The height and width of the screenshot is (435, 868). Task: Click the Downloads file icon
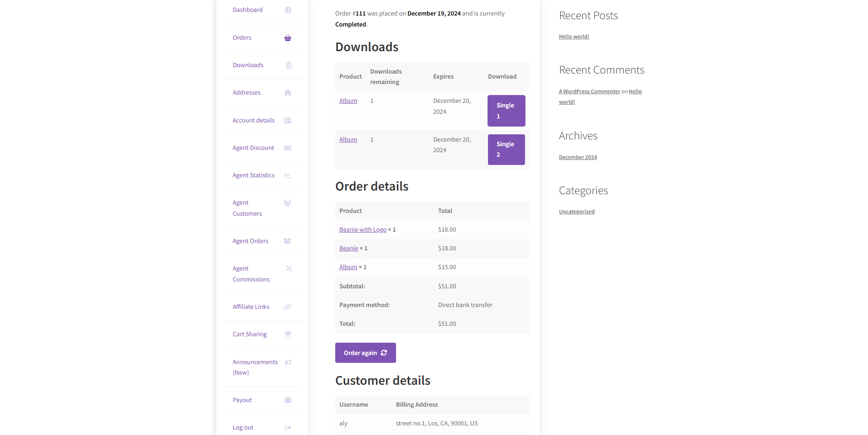click(x=289, y=65)
